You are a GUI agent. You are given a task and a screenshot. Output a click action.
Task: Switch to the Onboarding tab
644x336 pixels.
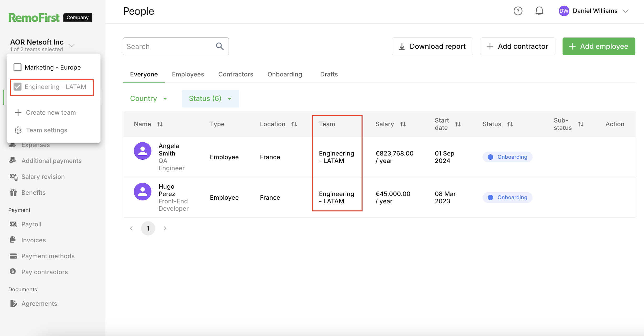285,74
